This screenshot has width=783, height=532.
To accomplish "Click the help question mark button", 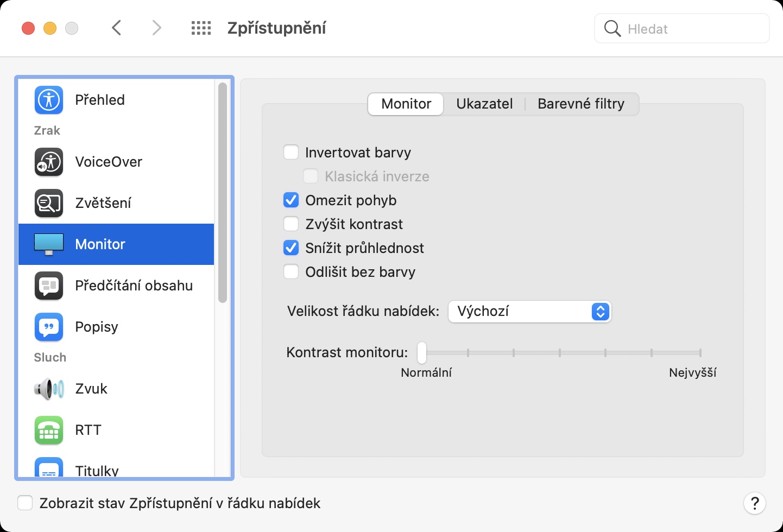I will point(754,503).
